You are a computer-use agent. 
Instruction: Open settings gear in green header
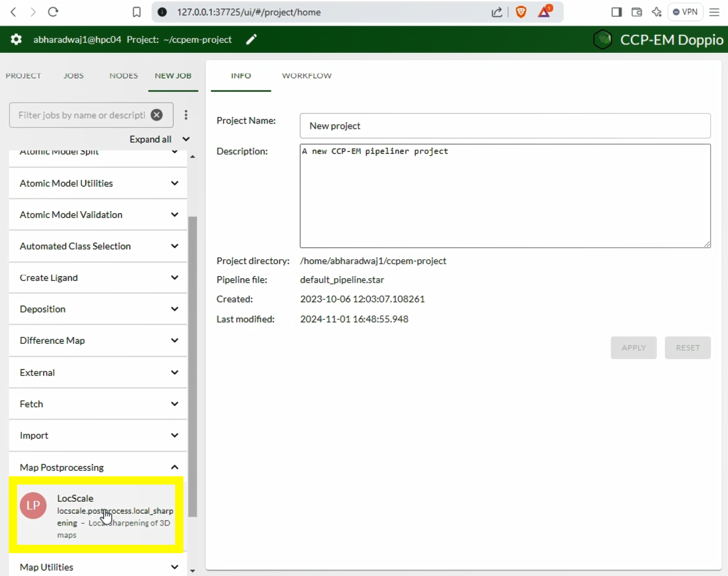tap(16, 39)
